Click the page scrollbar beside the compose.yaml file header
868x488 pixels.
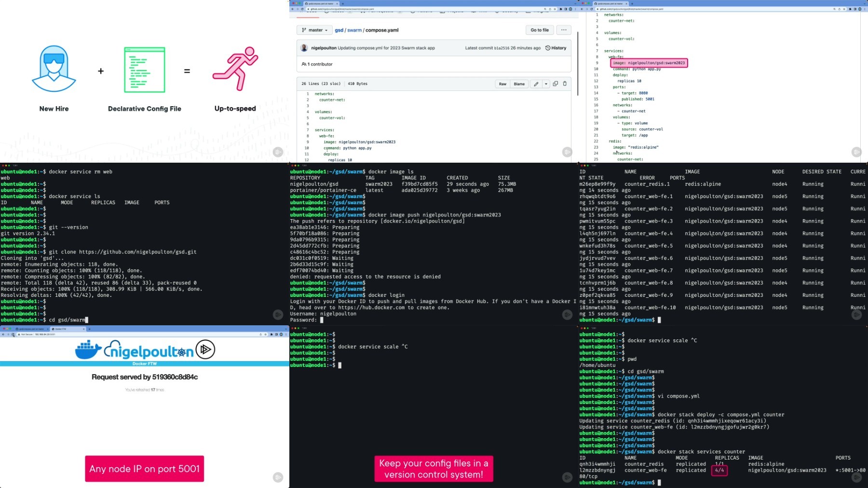click(578, 63)
